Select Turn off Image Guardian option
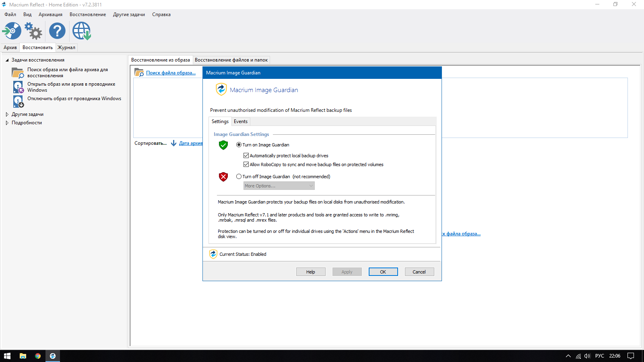644x362 pixels. coord(239,177)
